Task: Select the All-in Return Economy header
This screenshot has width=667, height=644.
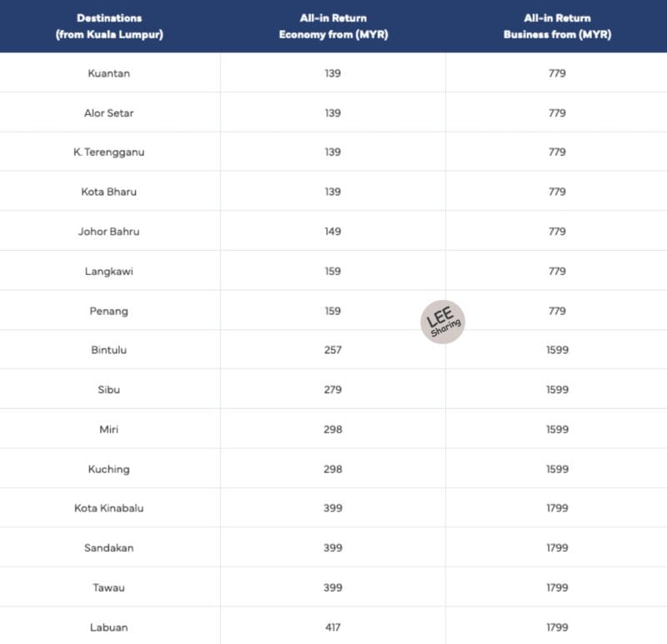Action: (x=333, y=27)
